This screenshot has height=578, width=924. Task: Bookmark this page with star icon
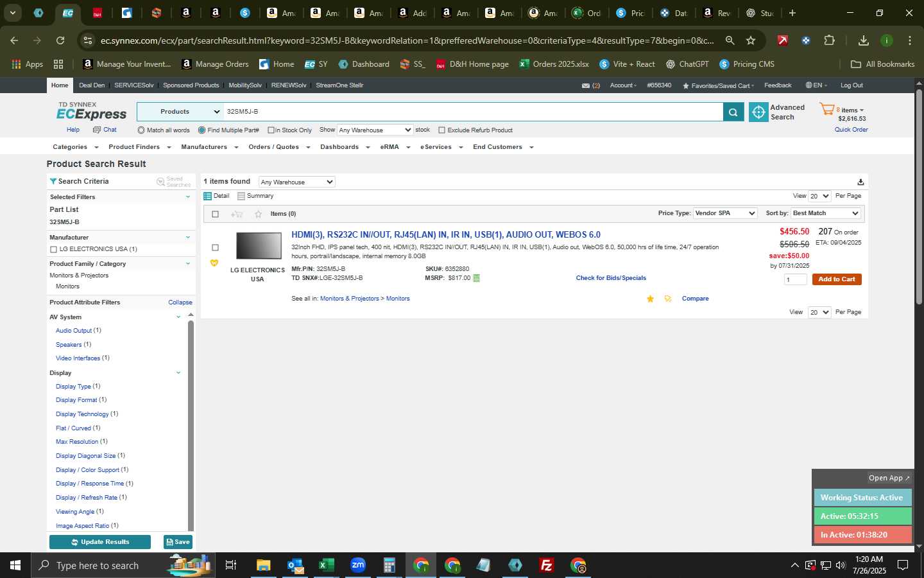tap(751, 40)
